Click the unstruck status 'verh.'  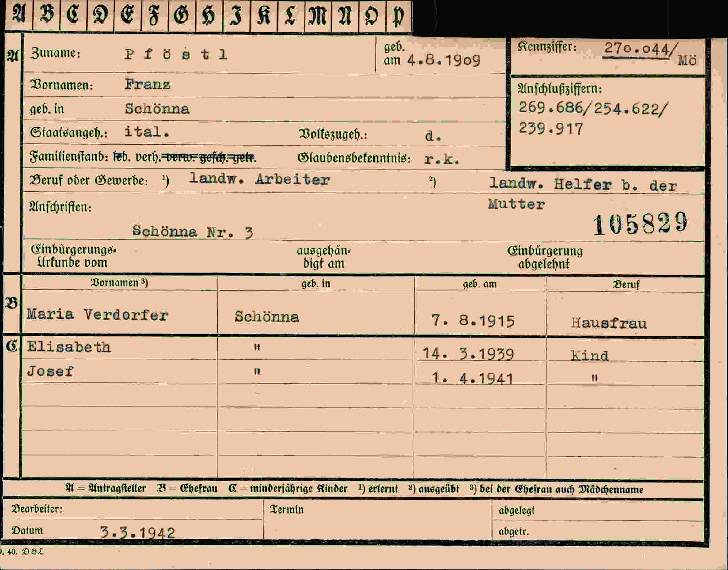[149, 157]
